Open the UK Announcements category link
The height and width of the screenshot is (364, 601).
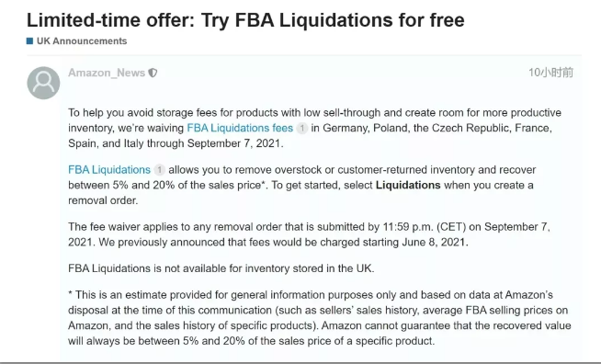(x=82, y=41)
